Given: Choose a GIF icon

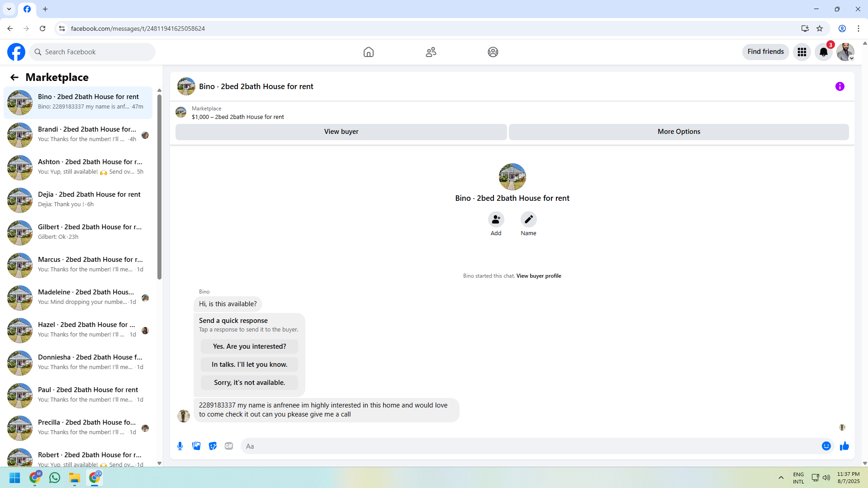Looking at the screenshot, I should pos(229,446).
